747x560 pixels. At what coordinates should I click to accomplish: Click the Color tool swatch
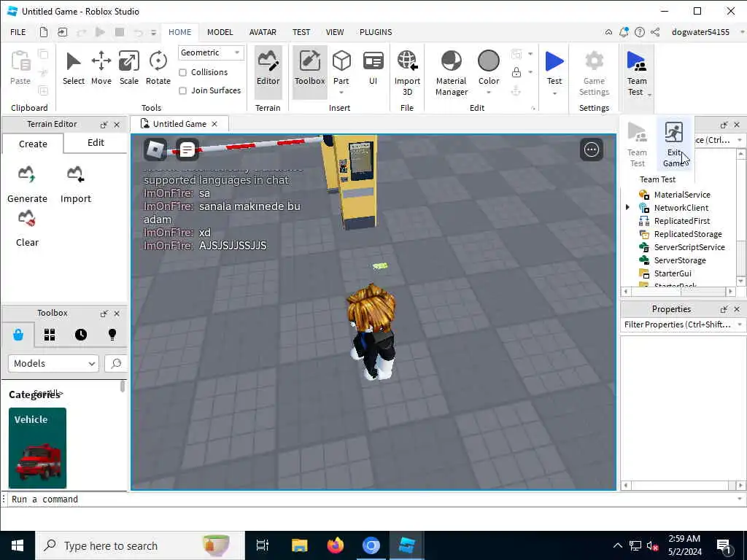click(488, 62)
